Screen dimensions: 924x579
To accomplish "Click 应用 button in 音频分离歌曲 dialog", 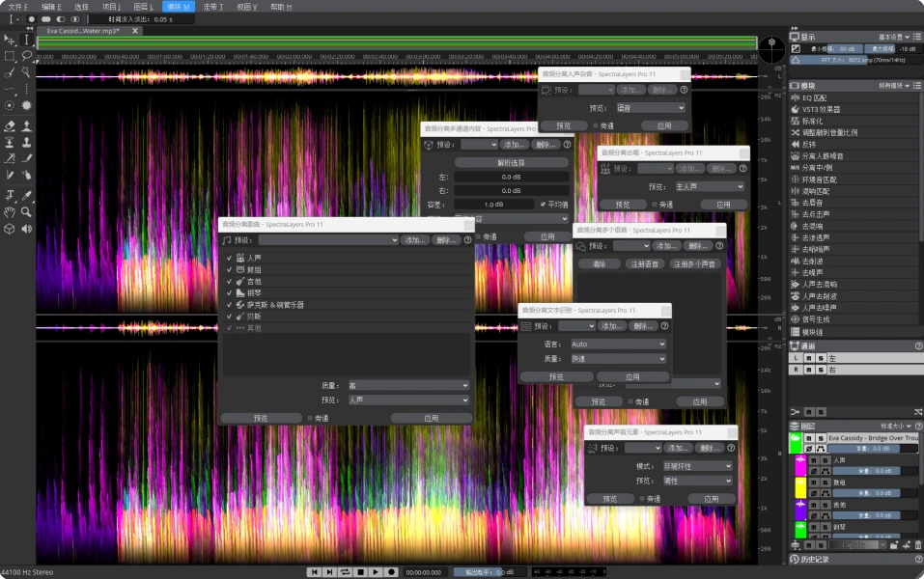I will 431,418.
